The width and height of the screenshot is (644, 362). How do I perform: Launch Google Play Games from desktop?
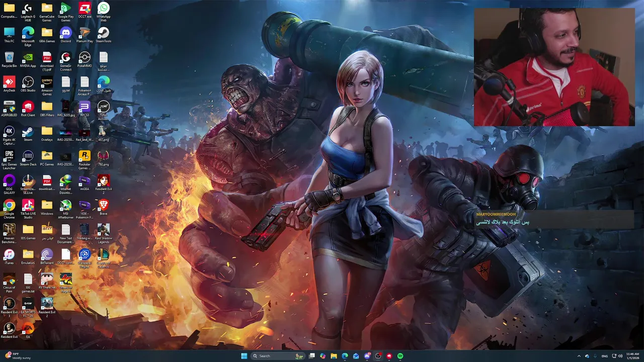pos(66,12)
